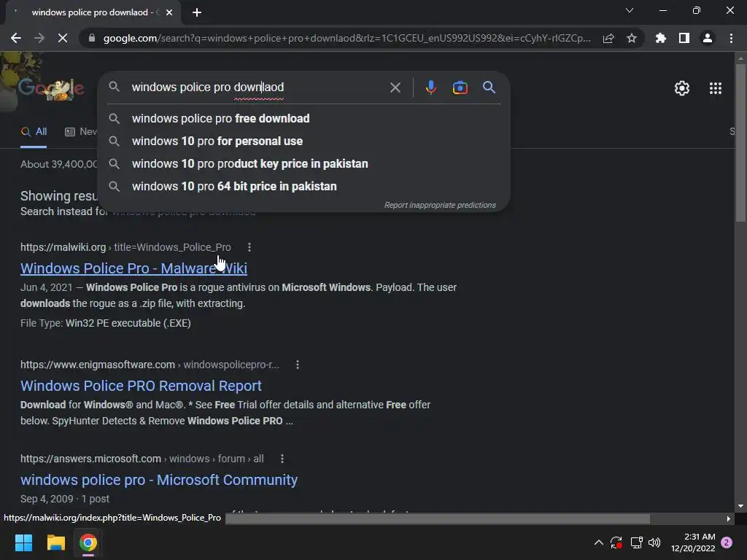This screenshot has width=747, height=560.
Task: Open windows police pro - Microsoft Community result
Action: click(159, 480)
